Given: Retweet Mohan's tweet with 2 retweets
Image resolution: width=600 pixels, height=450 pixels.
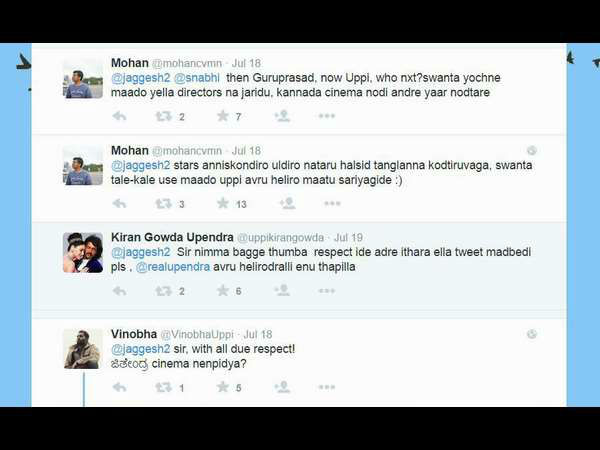Looking at the screenshot, I should [163, 116].
